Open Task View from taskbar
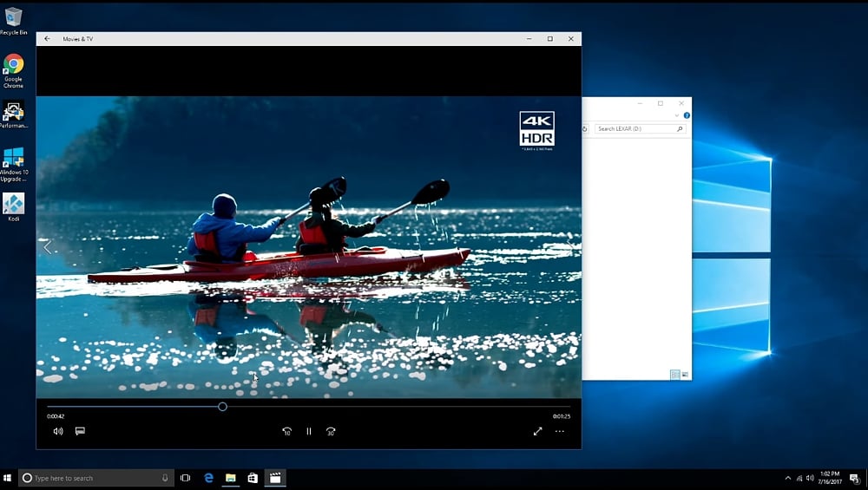This screenshot has width=868, height=490. tap(186, 478)
